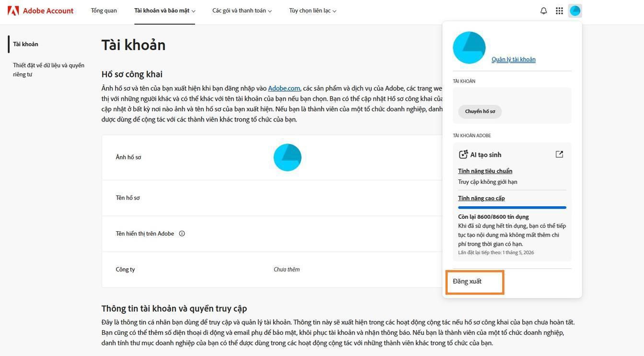Click Chuyển hồ sơ button
Screen dimensions: 644x356
[x=480, y=111]
